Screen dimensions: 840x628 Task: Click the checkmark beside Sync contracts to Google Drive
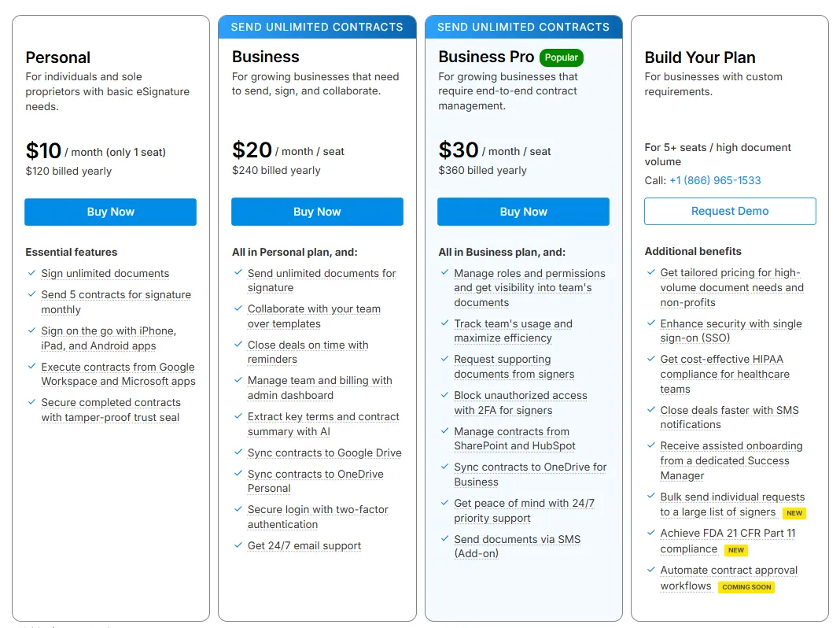click(x=238, y=453)
